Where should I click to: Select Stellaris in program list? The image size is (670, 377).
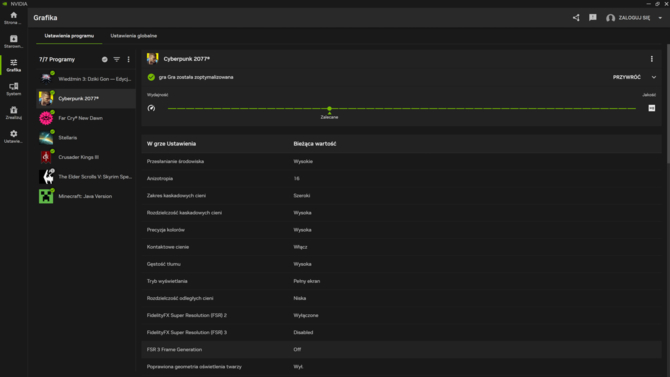(x=86, y=138)
